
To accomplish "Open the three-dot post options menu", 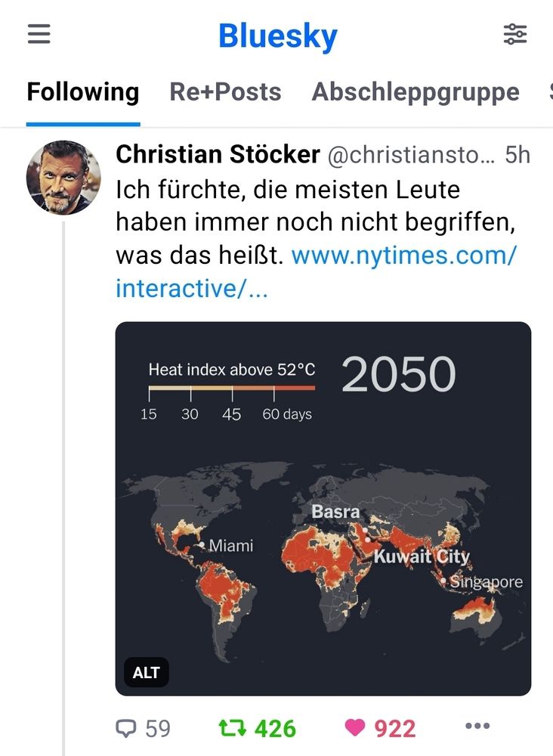I will click(x=477, y=726).
